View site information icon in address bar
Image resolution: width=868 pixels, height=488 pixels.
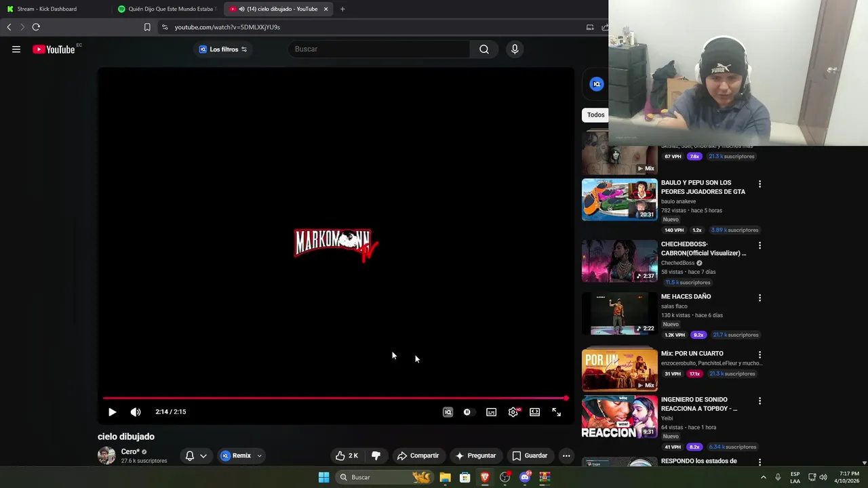coord(165,27)
